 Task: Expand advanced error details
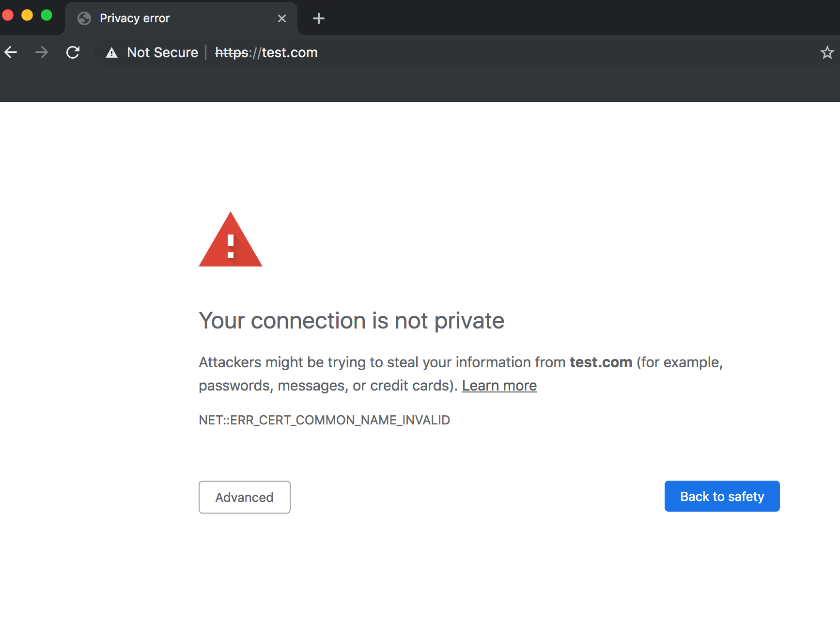(244, 497)
